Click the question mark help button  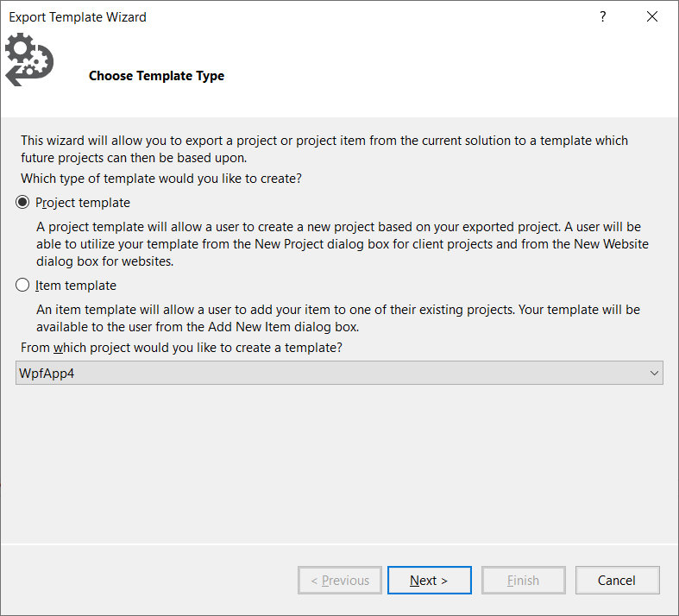(x=602, y=16)
